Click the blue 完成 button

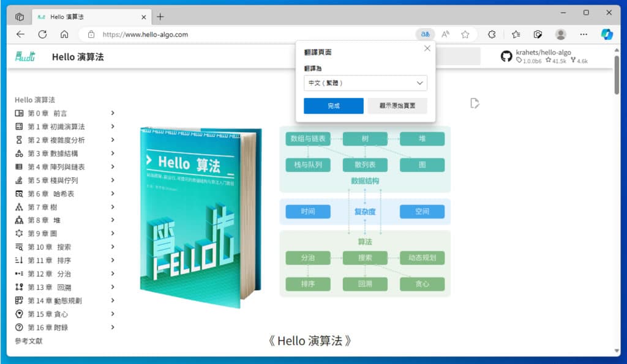334,106
